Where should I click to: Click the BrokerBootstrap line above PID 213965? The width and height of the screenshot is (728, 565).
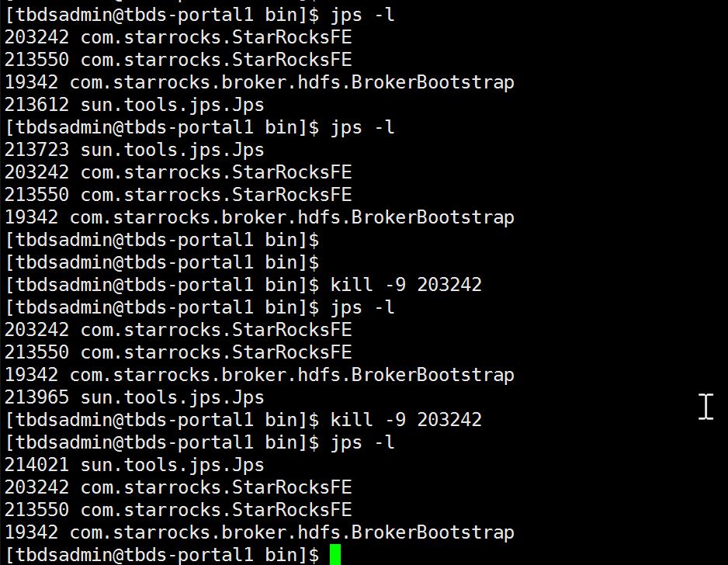pos(259,375)
